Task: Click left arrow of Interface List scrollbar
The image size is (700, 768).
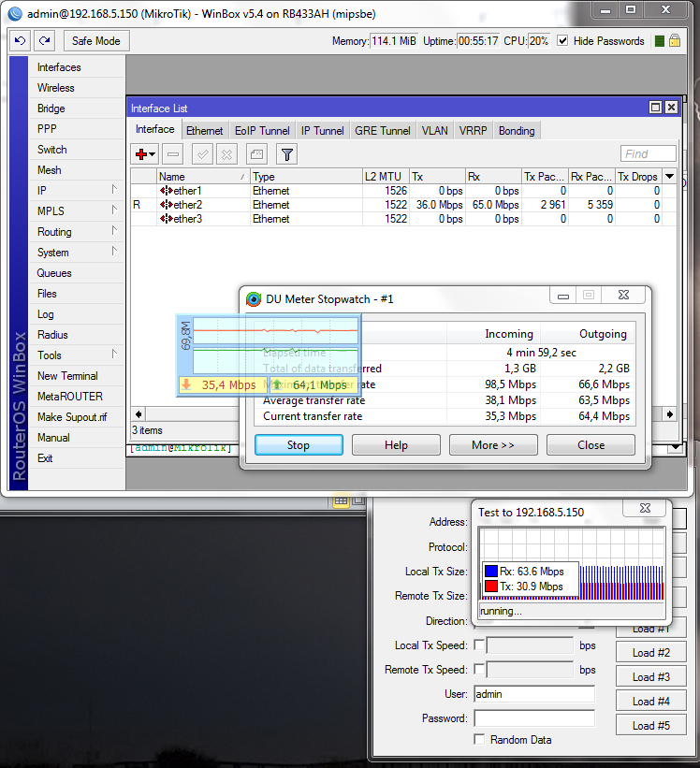Action: click(139, 414)
